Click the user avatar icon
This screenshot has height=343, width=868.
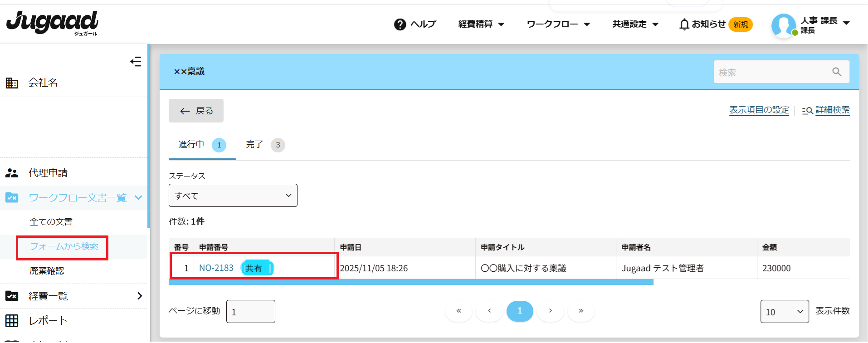click(783, 25)
